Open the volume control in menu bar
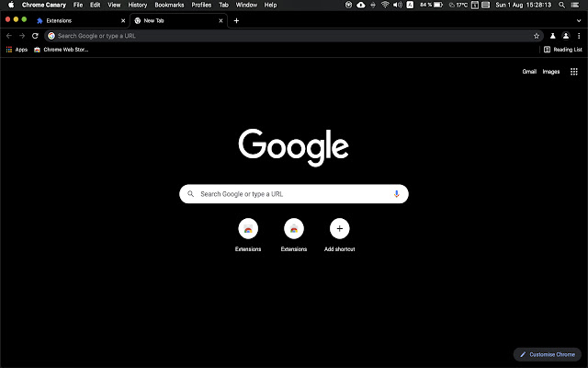Viewport: 588px width, 368px height. pyautogui.click(x=398, y=5)
